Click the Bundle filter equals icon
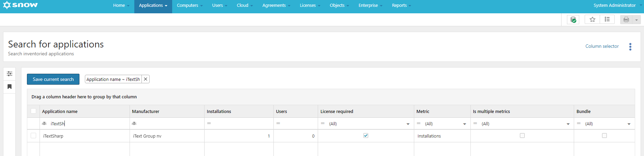The width and height of the screenshot is (644, 156). 579,123
